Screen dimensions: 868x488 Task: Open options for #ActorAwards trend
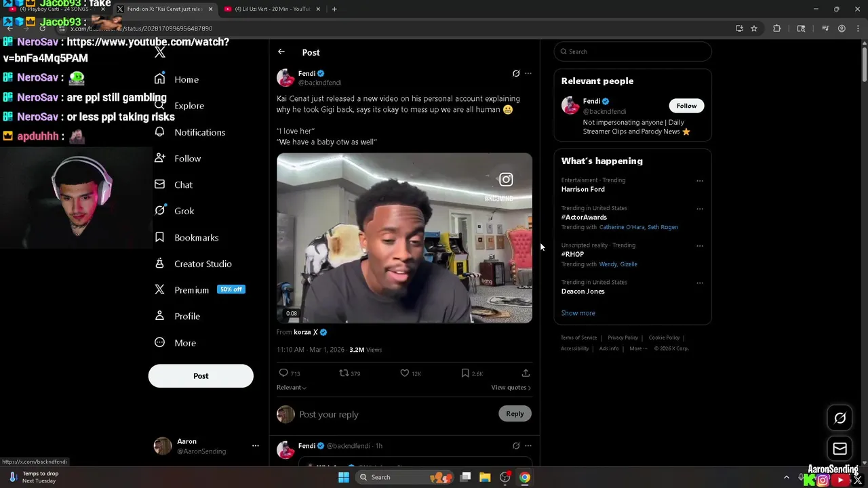700,209
